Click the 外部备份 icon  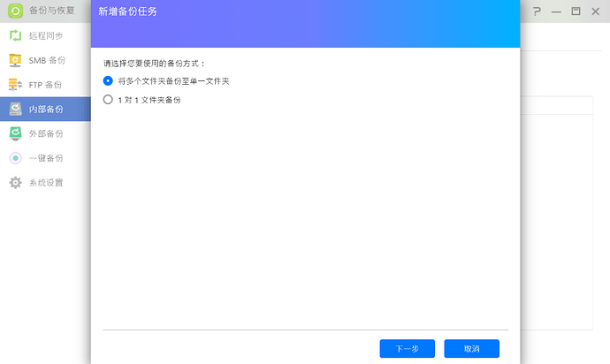(x=15, y=133)
